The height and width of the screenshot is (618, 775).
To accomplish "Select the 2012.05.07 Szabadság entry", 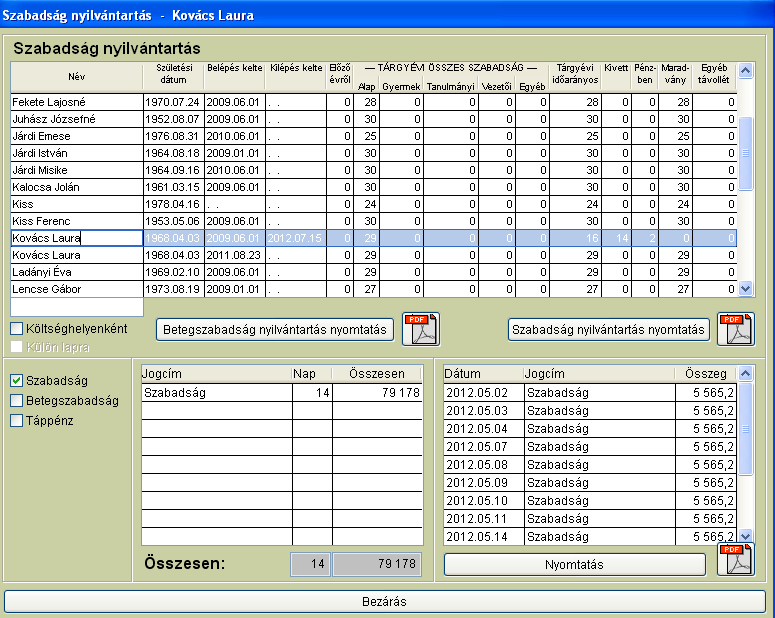I will coord(590,446).
